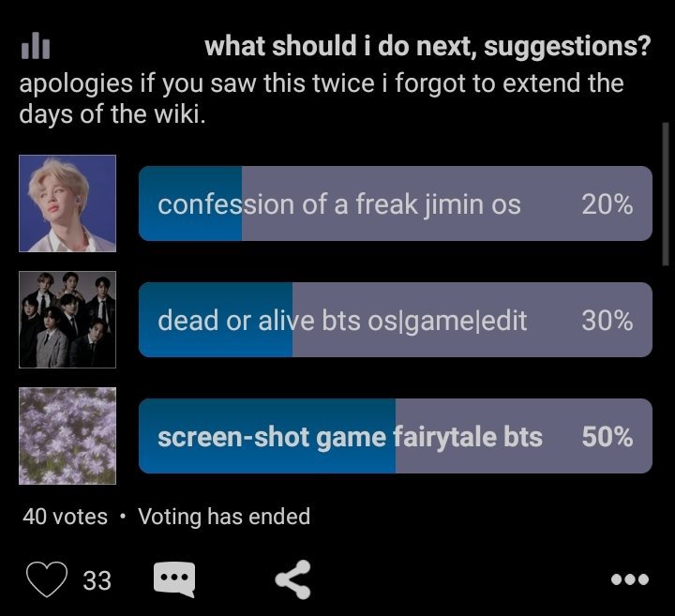Tap the 40 votes count

[65, 516]
